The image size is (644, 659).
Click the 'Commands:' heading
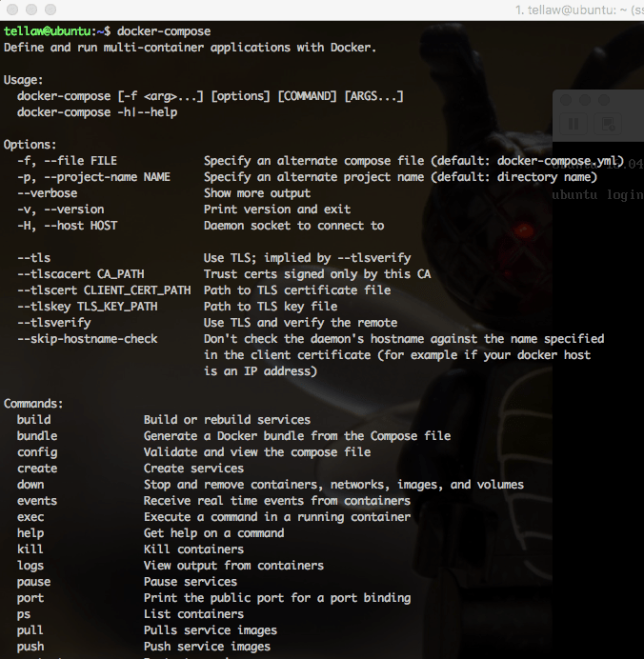coord(33,404)
